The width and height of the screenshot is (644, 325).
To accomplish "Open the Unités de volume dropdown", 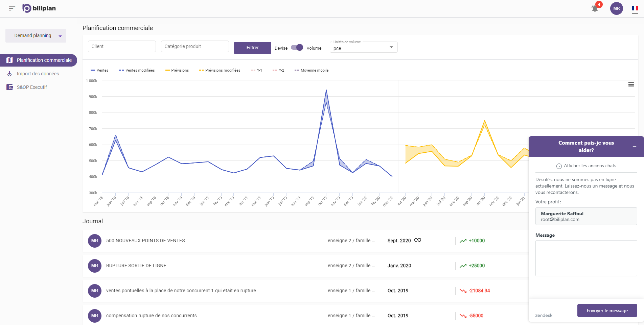I will [364, 47].
